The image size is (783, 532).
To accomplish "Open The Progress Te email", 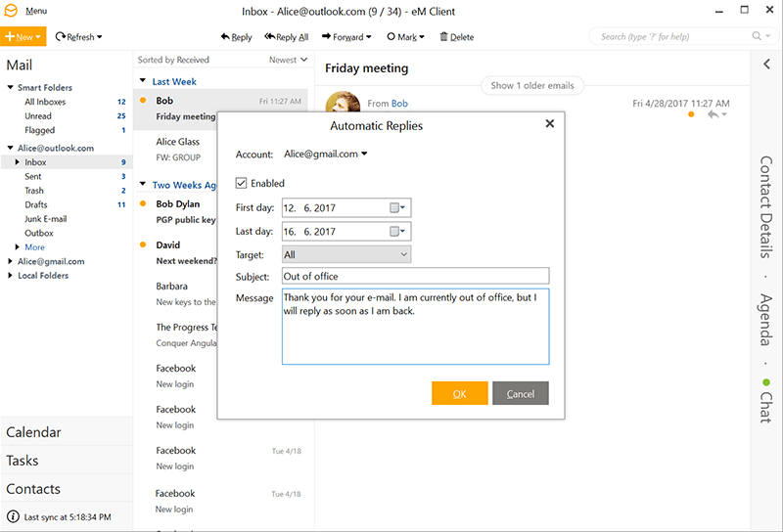I will [176, 334].
